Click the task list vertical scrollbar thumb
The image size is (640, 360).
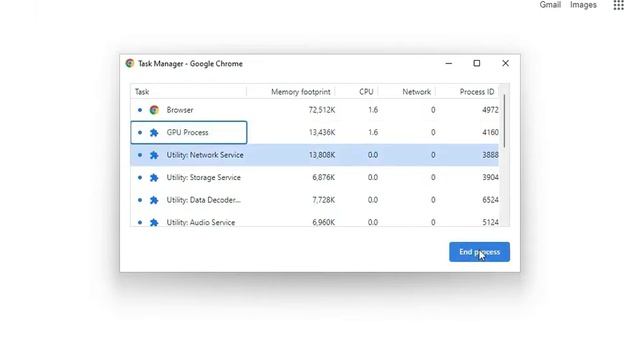coord(504,121)
